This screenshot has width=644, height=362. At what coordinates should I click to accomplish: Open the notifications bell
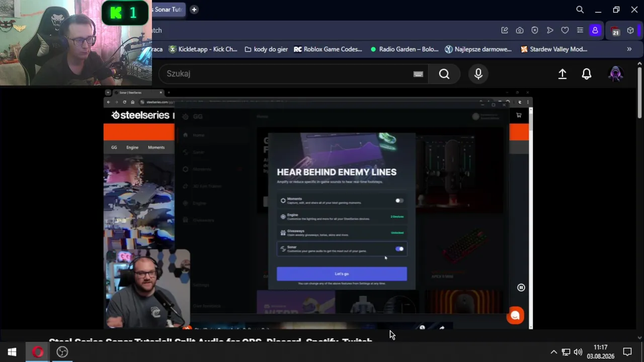click(x=587, y=74)
